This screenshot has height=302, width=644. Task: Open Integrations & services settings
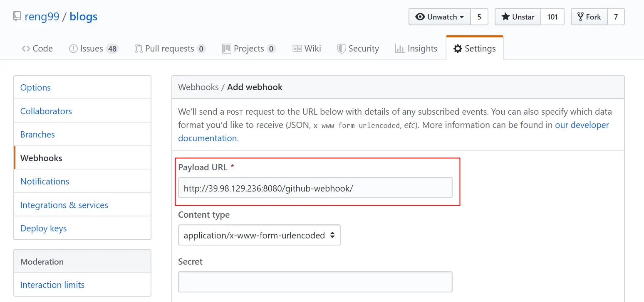[82, 205]
